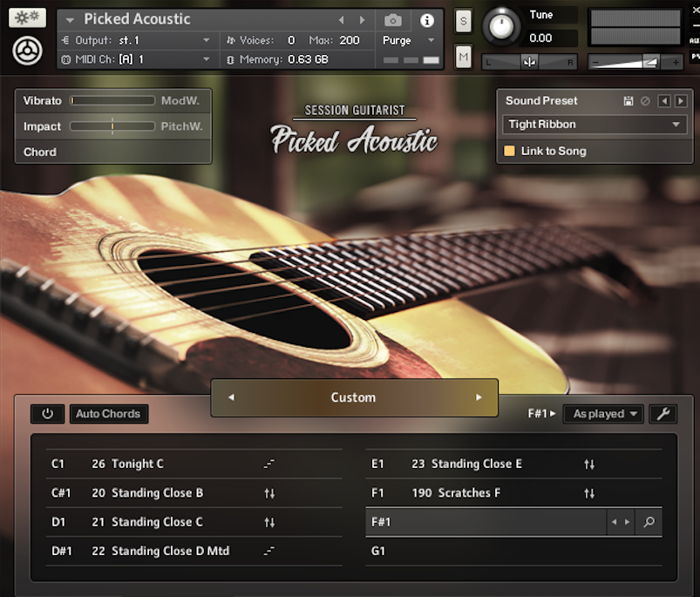Screen dimensions: 700x597
Task: Open the As played dropdown
Action: point(603,414)
